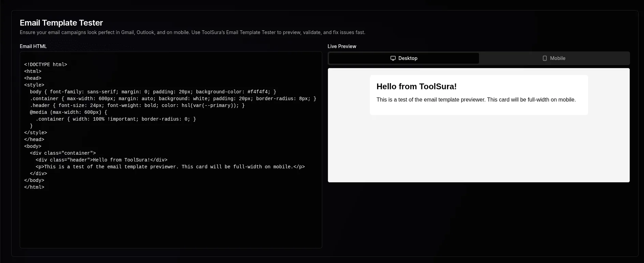Image resolution: width=644 pixels, height=263 pixels.
Task: Click the description text 'Ensure your email campaigns look perfect'
Action: pos(192,32)
